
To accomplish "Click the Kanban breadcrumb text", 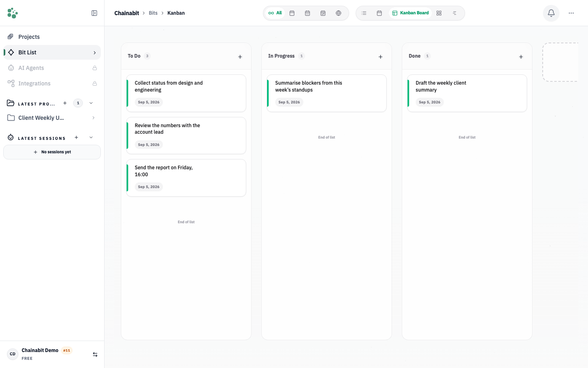I will [176, 13].
